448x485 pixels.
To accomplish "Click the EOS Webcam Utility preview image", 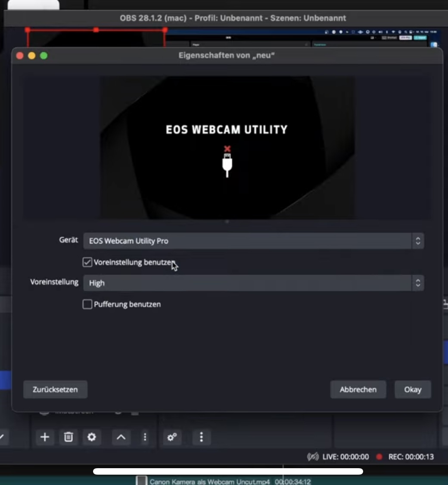I will 227,147.
